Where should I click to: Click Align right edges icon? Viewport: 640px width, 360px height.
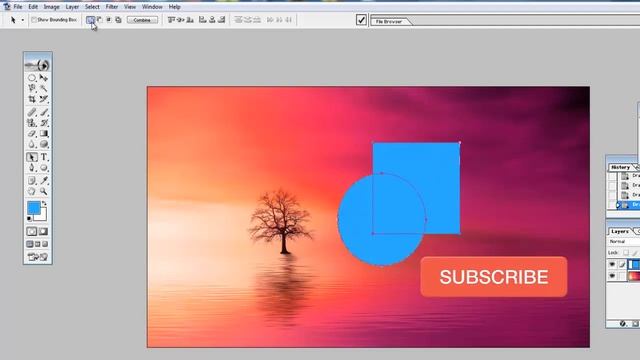tap(222, 20)
